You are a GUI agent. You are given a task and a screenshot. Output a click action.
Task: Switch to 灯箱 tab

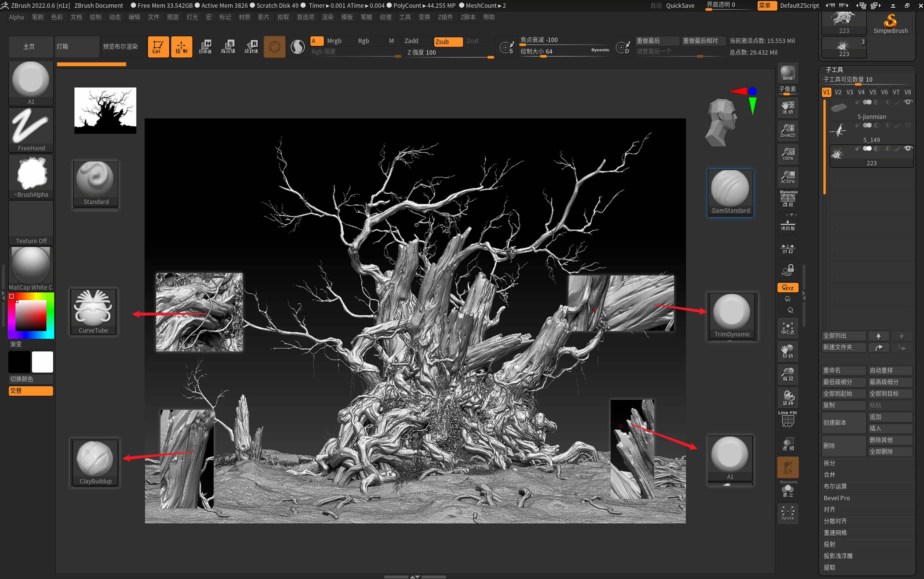pyautogui.click(x=77, y=46)
